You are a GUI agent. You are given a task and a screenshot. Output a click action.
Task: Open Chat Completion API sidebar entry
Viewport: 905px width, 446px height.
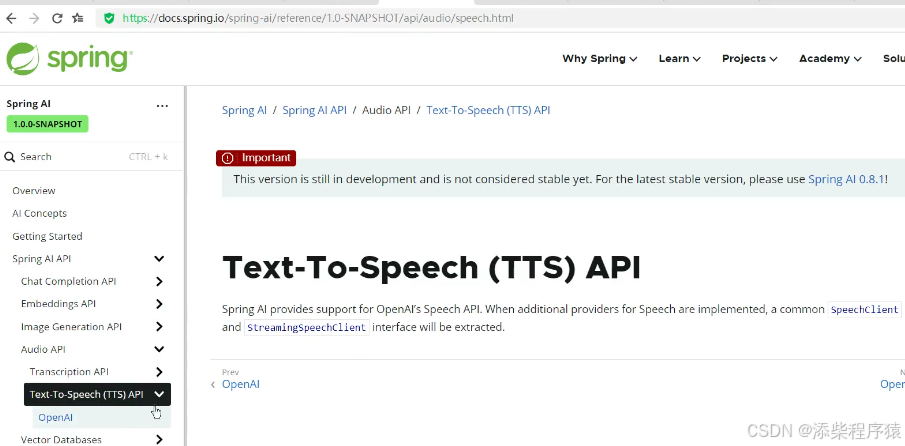coord(69,282)
